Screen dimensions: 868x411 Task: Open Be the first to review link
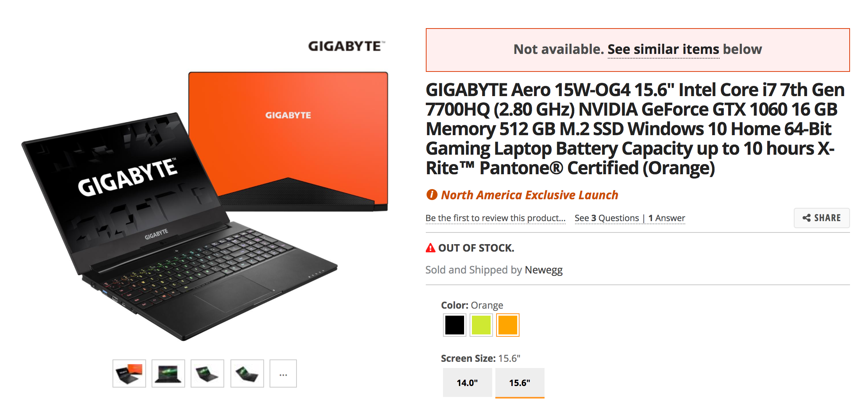495,218
